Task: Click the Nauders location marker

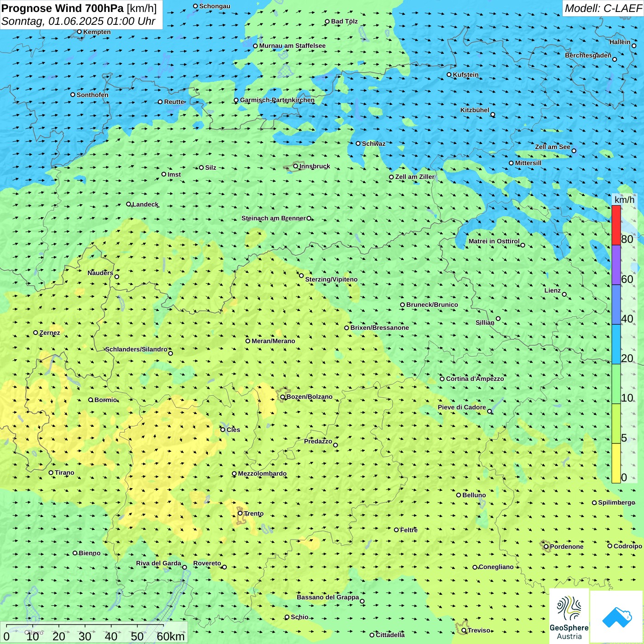Action: tap(117, 277)
